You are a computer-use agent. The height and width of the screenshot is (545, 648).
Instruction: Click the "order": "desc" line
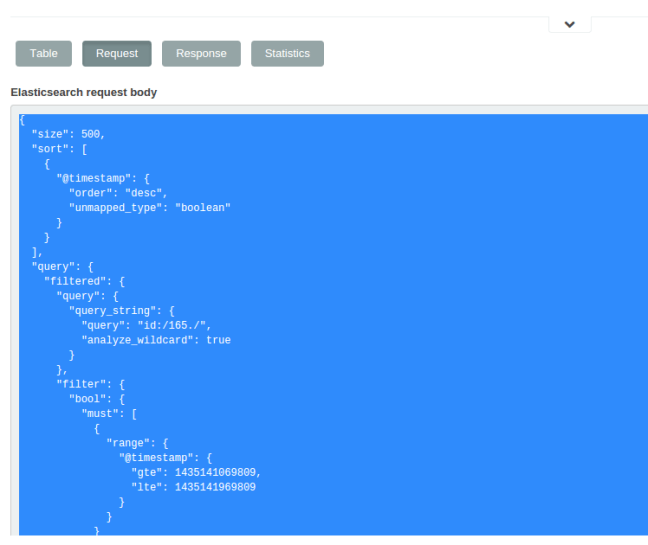pos(118,193)
